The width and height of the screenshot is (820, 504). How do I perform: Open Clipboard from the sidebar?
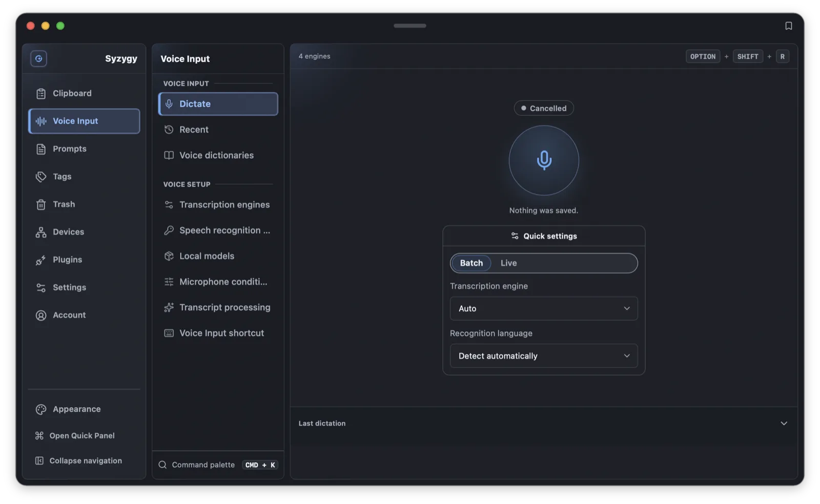pyautogui.click(x=84, y=93)
